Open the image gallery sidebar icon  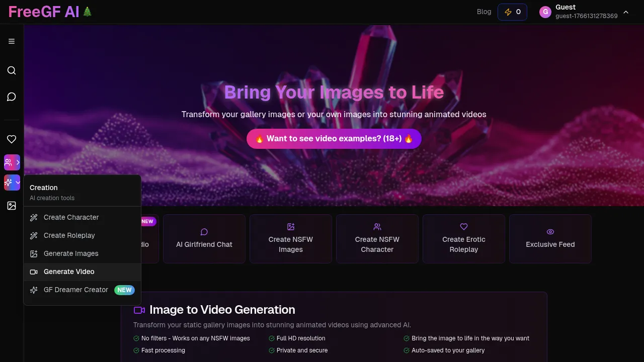pyautogui.click(x=12, y=206)
